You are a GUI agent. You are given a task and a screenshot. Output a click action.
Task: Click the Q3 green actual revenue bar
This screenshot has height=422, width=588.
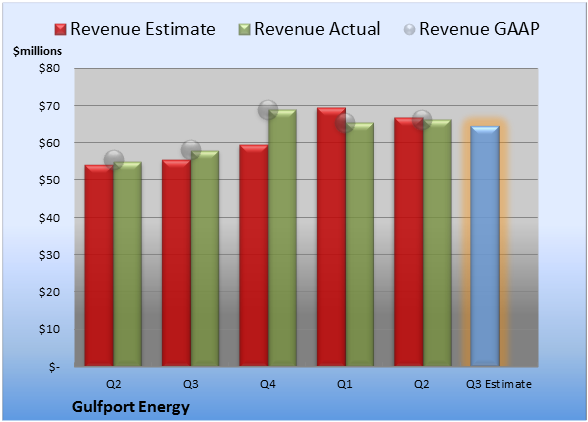pos(205,258)
